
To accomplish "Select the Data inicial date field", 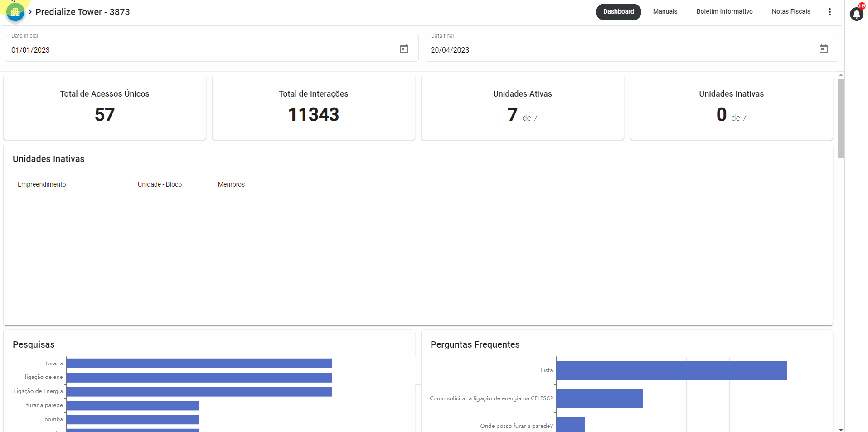I will point(181,50).
